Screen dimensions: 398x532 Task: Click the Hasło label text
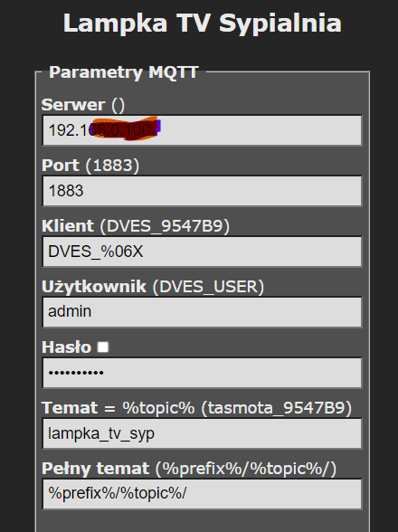click(67, 347)
